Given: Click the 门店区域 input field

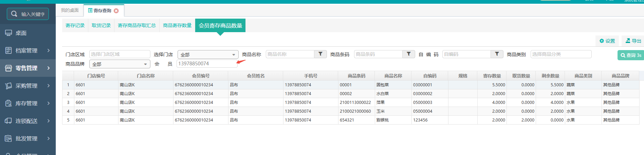Looking at the screenshot, I should click(119, 54).
